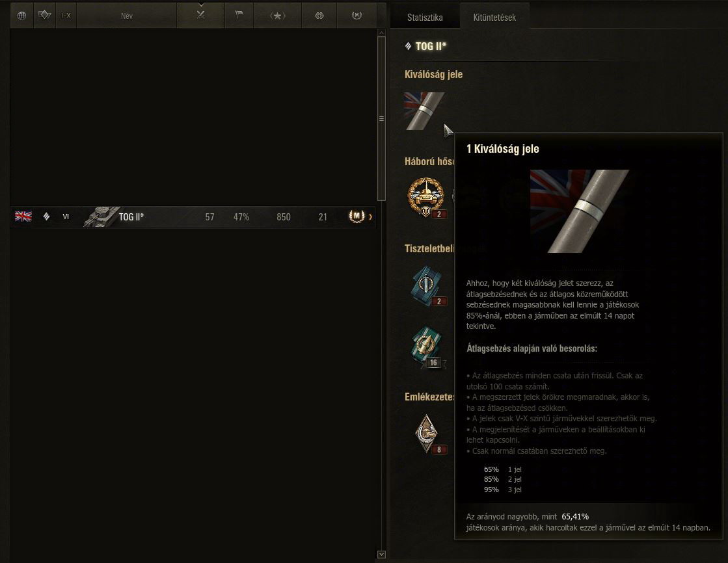Click the Kiválóság jele gun mark thumbnail

click(x=424, y=111)
